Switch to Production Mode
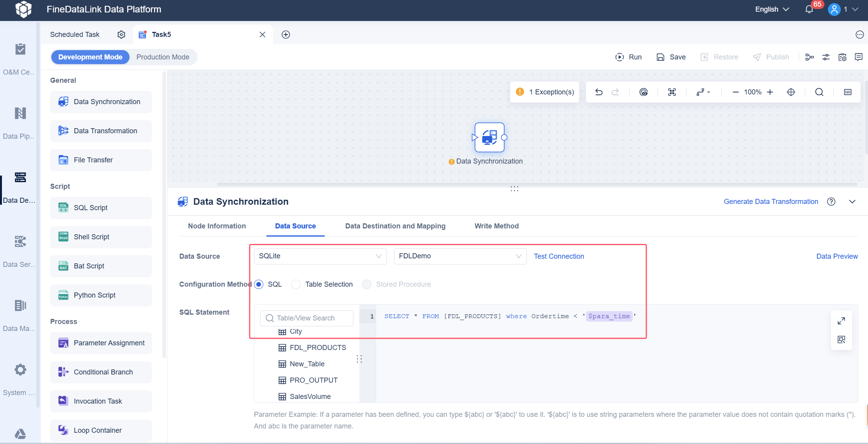The height and width of the screenshot is (444, 868). click(163, 57)
